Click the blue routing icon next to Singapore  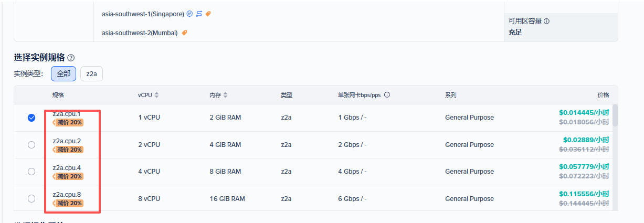coord(199,14)
